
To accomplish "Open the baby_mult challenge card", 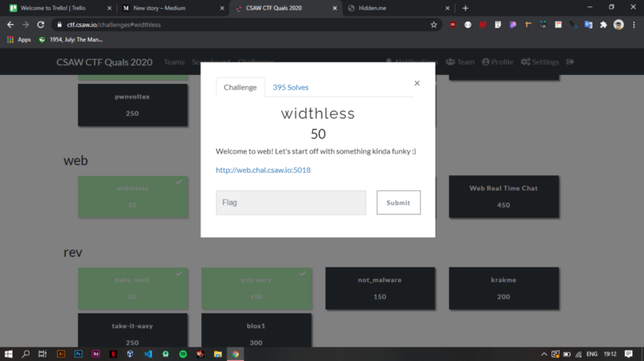I will point(132,289).
